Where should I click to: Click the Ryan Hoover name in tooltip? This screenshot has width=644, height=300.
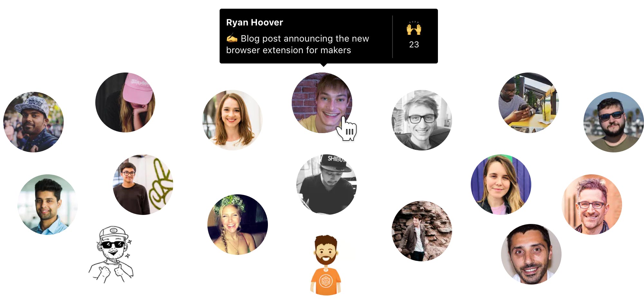254,22
